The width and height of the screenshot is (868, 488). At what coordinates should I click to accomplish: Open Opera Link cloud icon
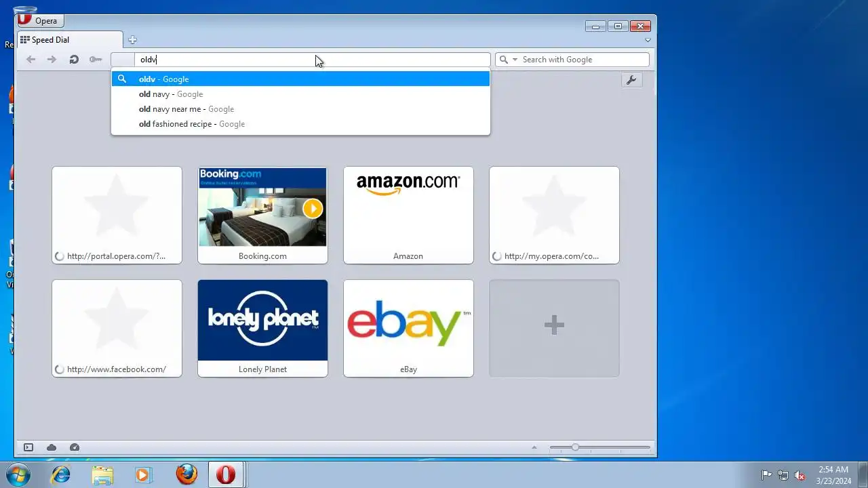pyautogui.click(x=52, y=447)
